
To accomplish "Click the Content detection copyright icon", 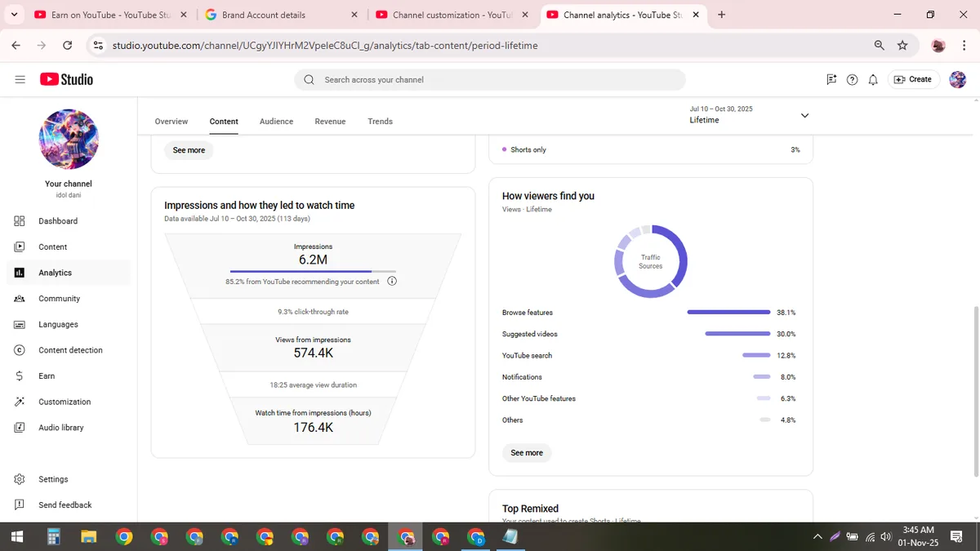I will click(20, 350).
